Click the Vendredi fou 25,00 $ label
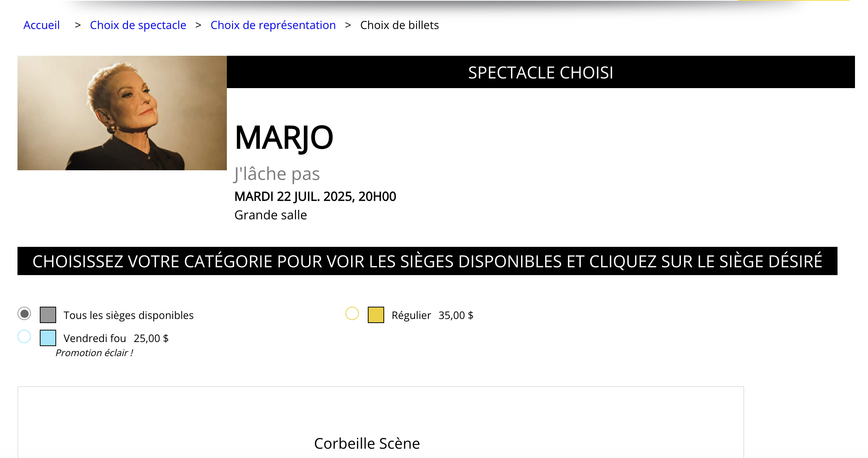The width and height of the screenshot is (868, 458). [116, 338]
